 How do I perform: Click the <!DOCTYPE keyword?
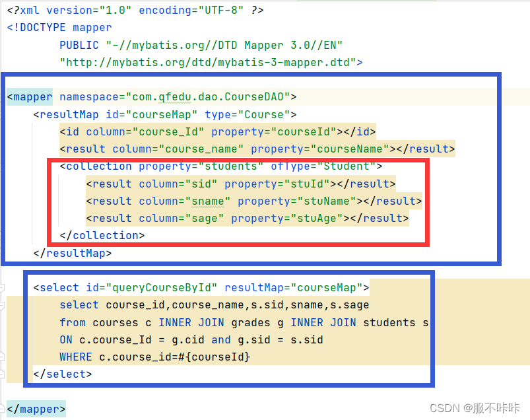[36, 27]
